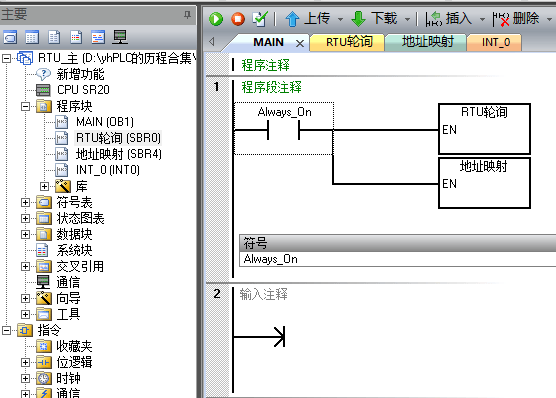Screen dimensions: 556x398
Task: Select 地址映射 (SBR4) in project tree
Action: click(x=118, y=154)
